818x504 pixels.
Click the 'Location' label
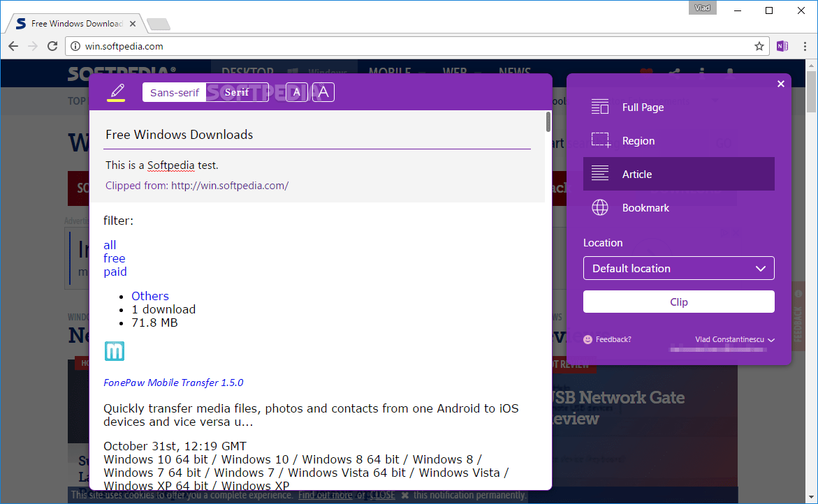click(x=603, y=243)
